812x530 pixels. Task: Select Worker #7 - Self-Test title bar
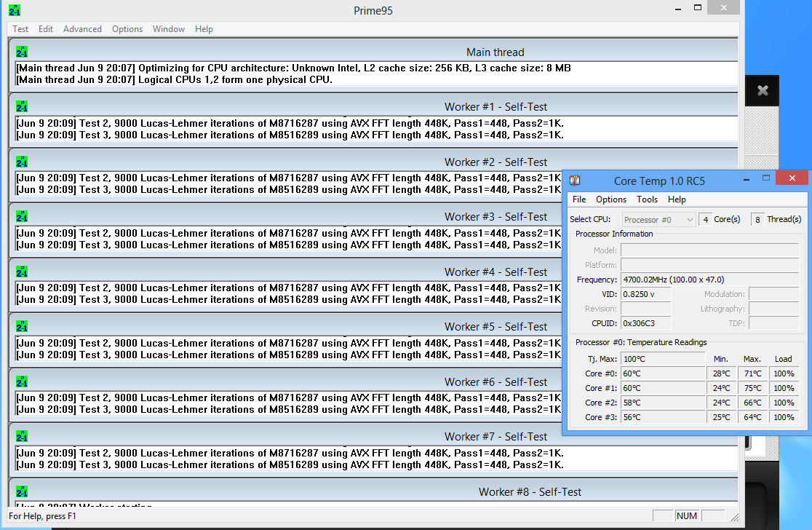(x=373, y=436)
